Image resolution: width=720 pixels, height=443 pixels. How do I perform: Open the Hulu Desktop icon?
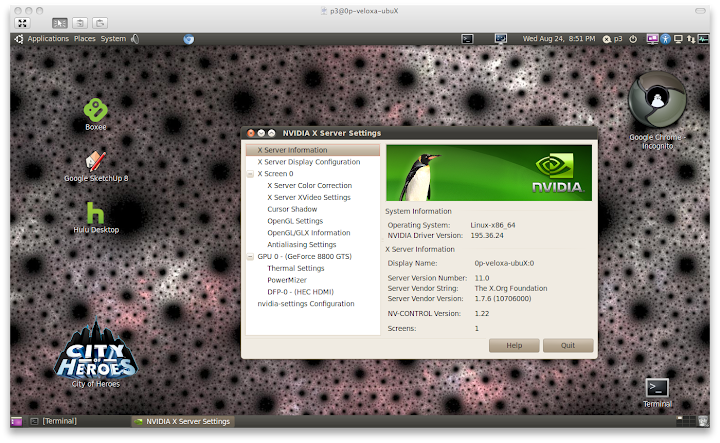pyautogui.click(x=96, y=213)
